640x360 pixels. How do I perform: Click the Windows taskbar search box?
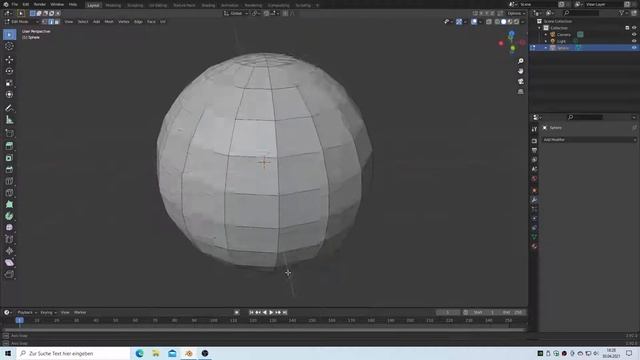[73, 353]
